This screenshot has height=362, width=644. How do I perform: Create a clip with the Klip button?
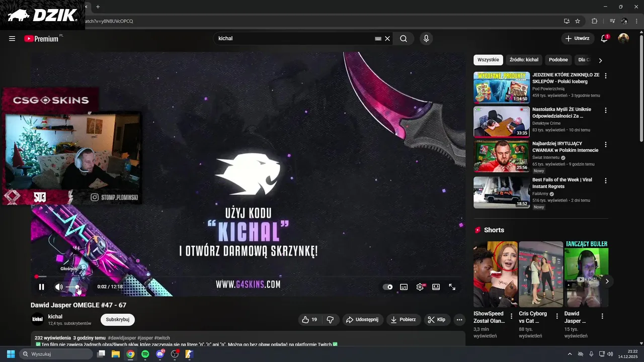436,319
